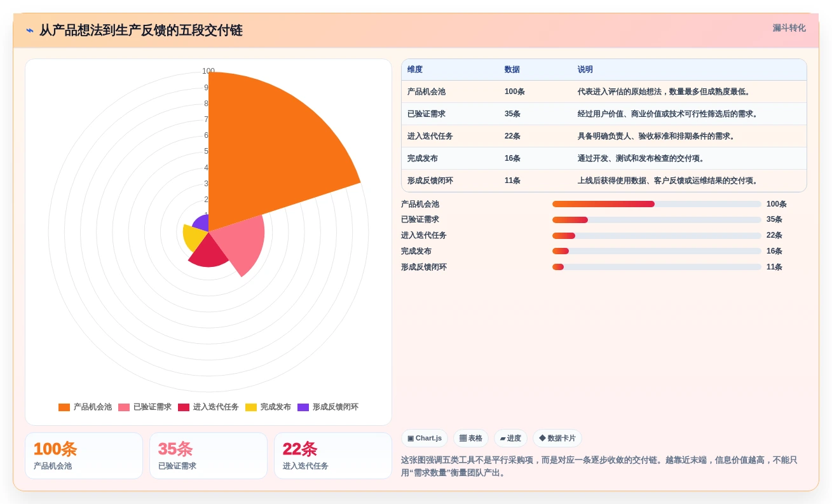Click the 维度 column header
832x504 pixels.
click(415, 69)
